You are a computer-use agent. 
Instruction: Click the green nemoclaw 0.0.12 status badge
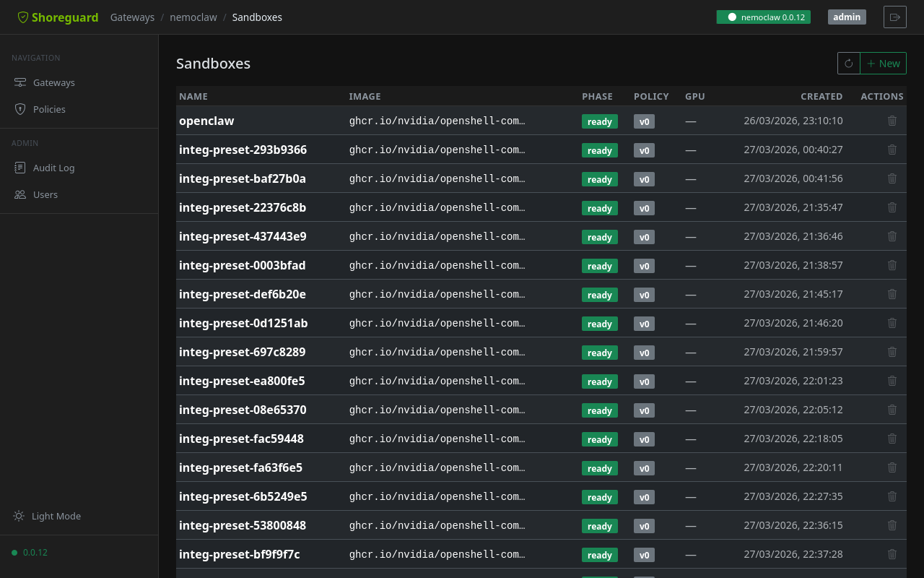tap(763, 17)
